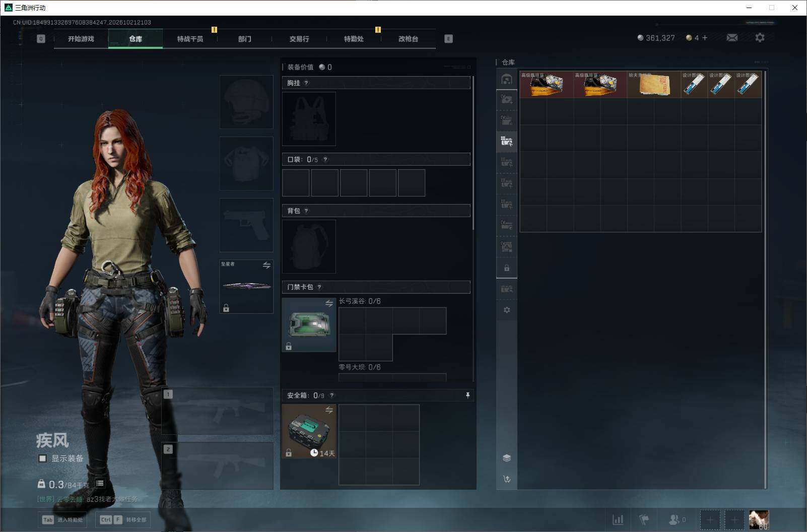The width and height of the screenshot is (807, 532).
Task: Add premium currency with the plus icon
Action: pos(705,38)
